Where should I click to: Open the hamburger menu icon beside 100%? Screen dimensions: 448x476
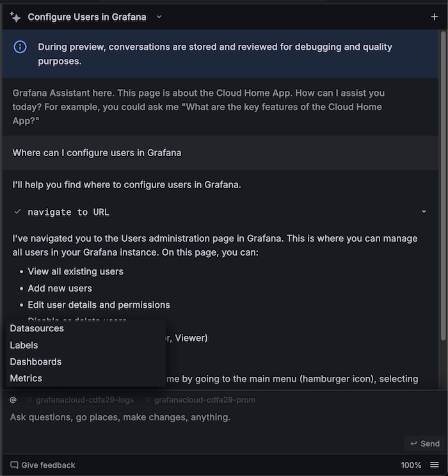pyautogui.click(x=435, y=465)
